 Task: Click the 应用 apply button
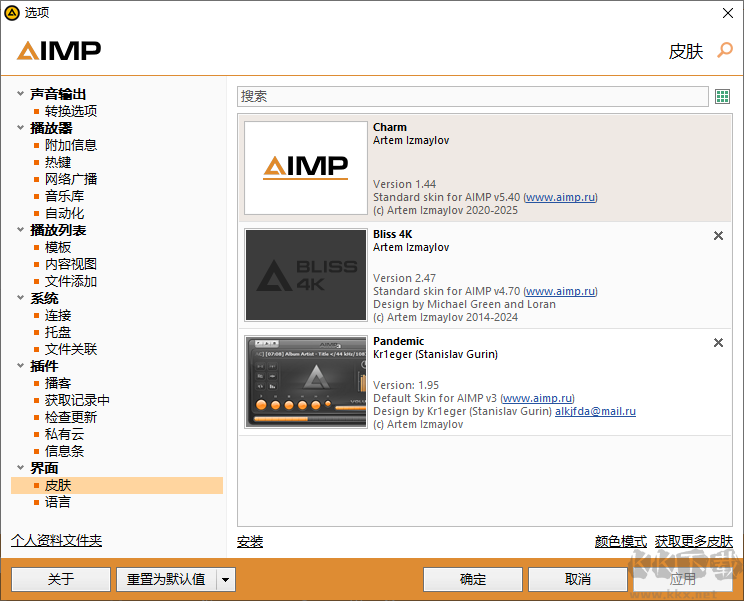[x=683, y=579]
